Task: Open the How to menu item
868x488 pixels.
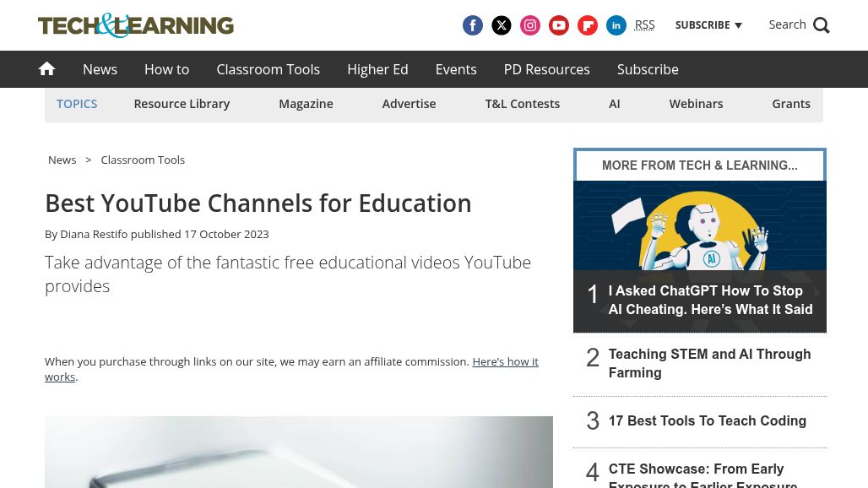Action: 166,69
